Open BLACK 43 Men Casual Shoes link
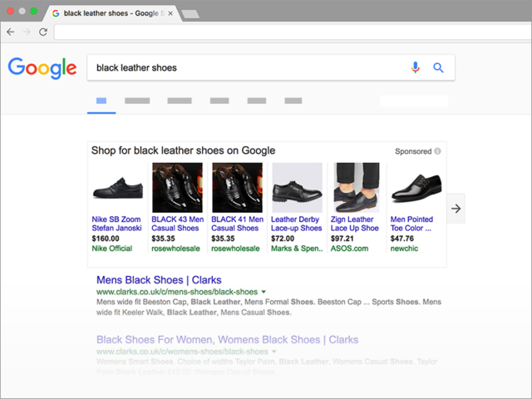This screenshot has width=532, height=399. [x=177, y=224]
